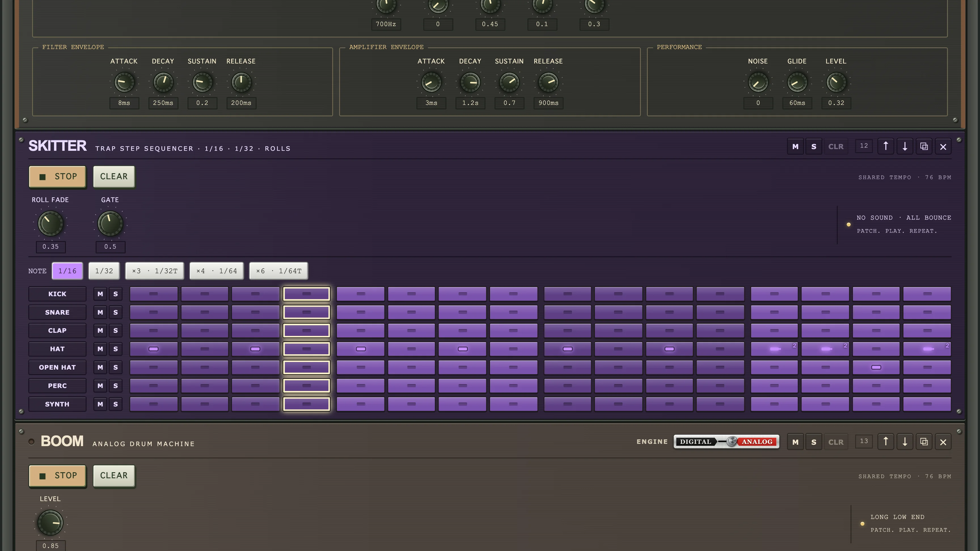Image resolution: width=980 pixels, height=551 pixels.
Task: Move the Boom module up
Action: pyautogui.click(x=886, y=442)
